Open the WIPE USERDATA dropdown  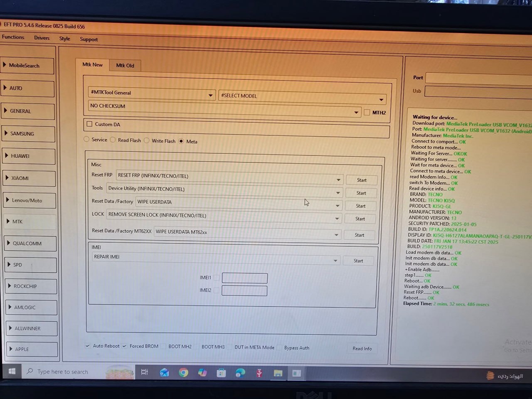pyautogui.click(x=239, y=203)
